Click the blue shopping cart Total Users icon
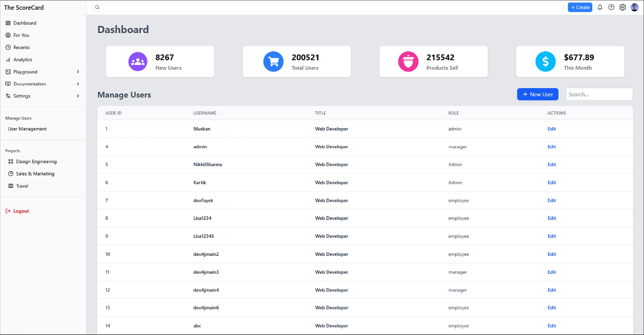The height and width of the screenshot is (335, 644). 273,61
